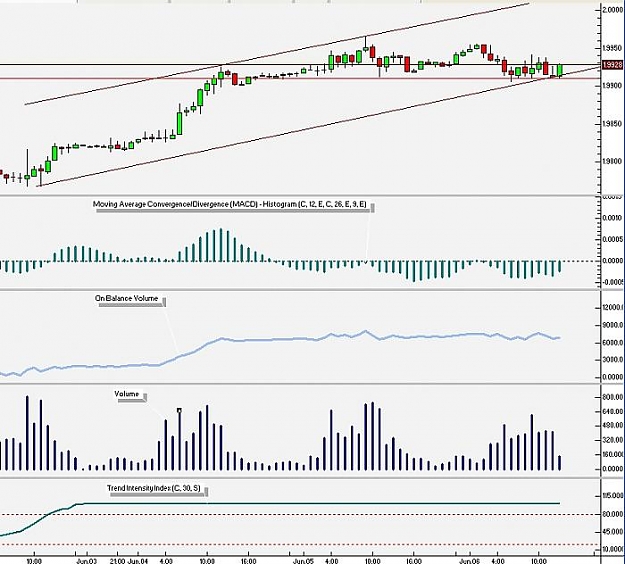
Task: Click the 105.00 value on Trend Intensity axis
Action: coord(613,496)
